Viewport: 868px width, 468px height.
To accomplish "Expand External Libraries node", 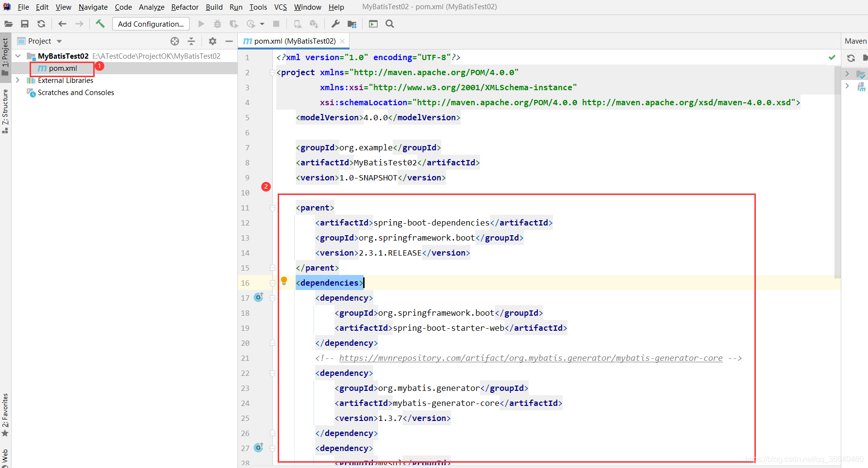I will (18, 80).
